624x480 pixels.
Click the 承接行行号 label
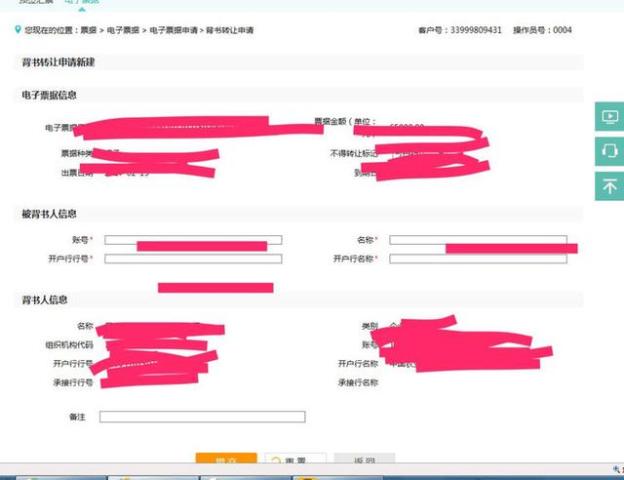pyautogui.click(x=73, y=382)
